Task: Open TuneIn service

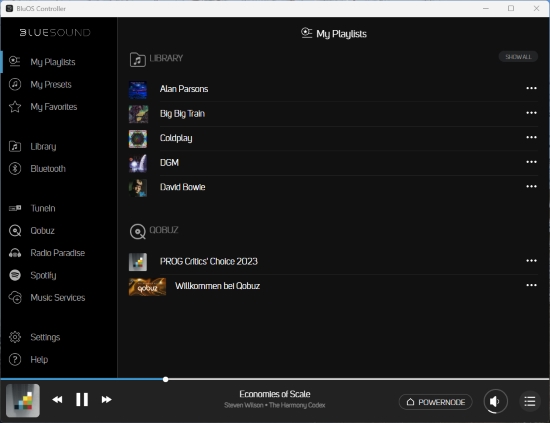Action: (x=43, y=208)
